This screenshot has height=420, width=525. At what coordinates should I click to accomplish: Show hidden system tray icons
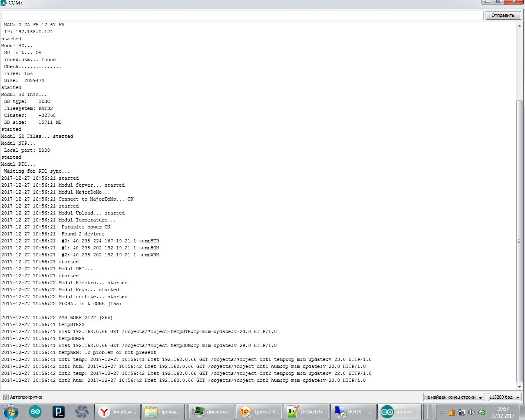pos(442,412)
